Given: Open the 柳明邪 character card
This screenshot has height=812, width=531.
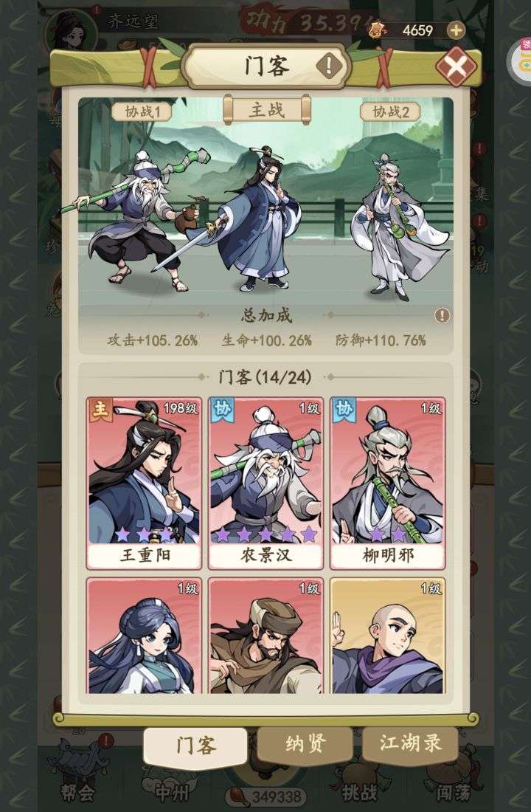Looking at the screenshot, I should coord(387,484).
